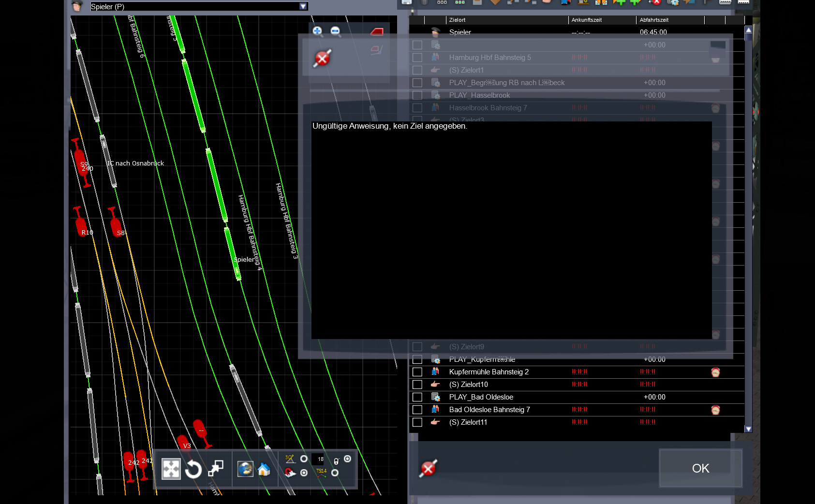This screenshot has height=504, width=815.
Task: Click the Abfahrtszeit column header
Action: point(669,20)
